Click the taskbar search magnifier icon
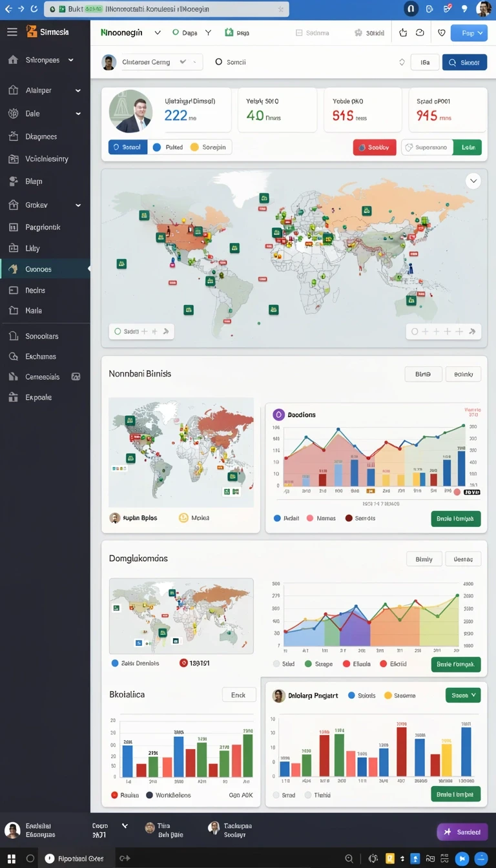The width and height of the screenshot is (496, 868). [x=349, y=858]
